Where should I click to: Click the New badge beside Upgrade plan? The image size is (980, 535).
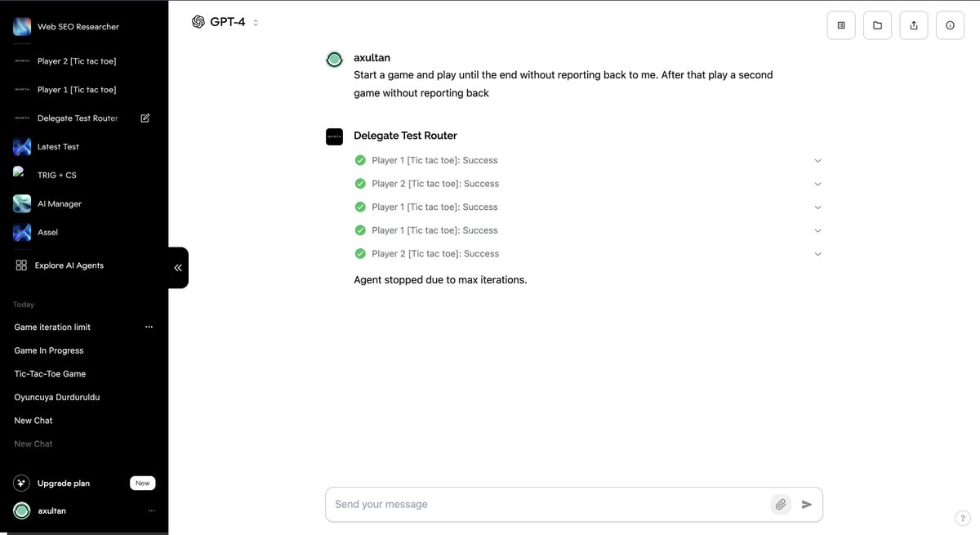point(143,484)
